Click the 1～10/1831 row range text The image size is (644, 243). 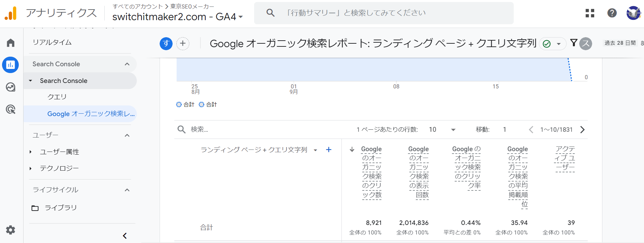[x=556, y=130]
